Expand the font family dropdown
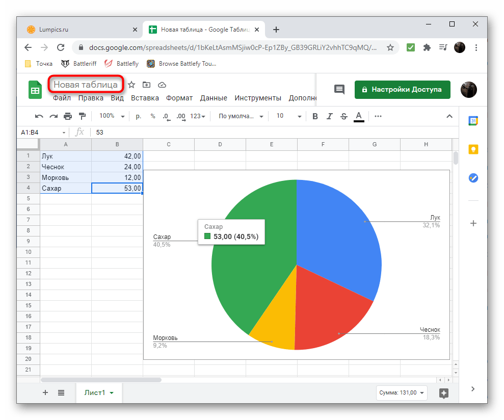 coord(241,116)
